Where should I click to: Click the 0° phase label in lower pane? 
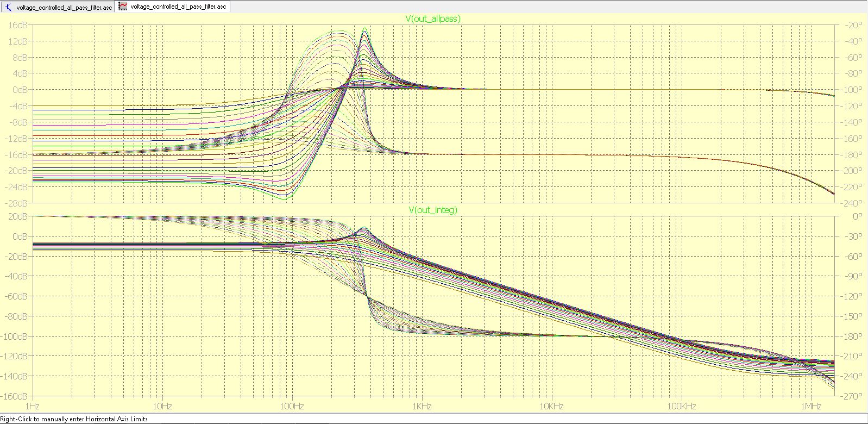pyautogui.click(x=857, y=216)
